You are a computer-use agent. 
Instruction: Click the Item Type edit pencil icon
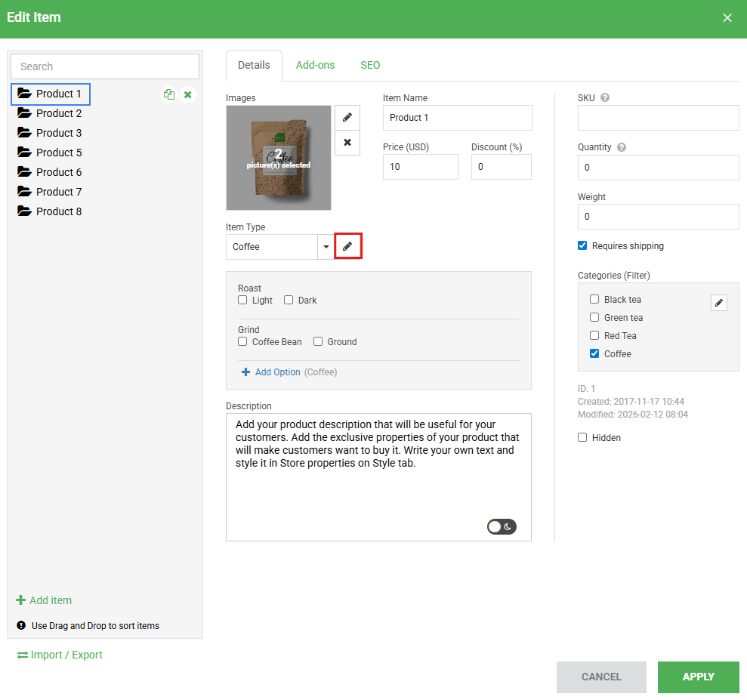pos(348,247)
